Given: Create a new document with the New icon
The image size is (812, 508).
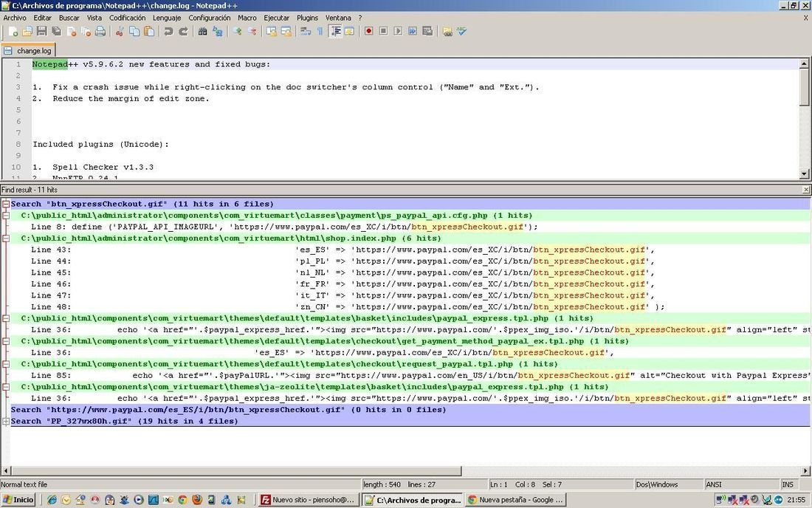Looking at the screenshot, I should coord(13,32).
